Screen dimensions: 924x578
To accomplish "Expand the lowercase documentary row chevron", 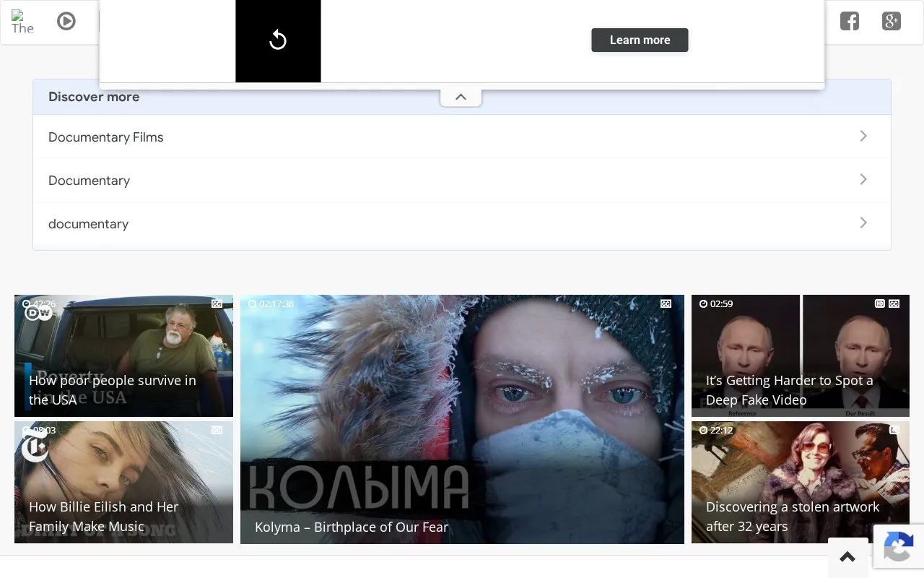I will click(863, 223).
